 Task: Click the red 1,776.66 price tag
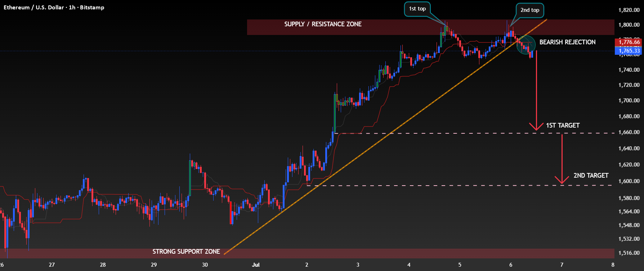[629, 42]
